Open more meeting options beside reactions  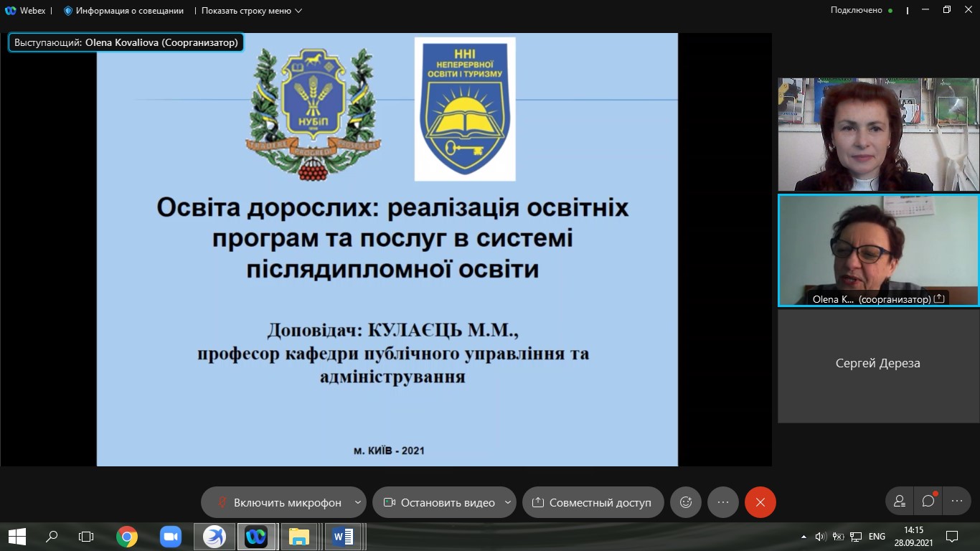pos(723,502)
